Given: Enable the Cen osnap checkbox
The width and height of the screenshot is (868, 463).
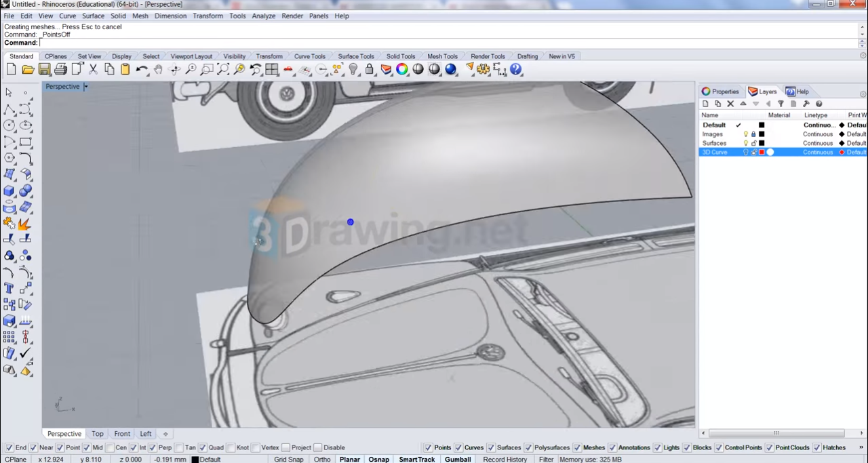Looking at the screenshot, I should click(110, 447).
